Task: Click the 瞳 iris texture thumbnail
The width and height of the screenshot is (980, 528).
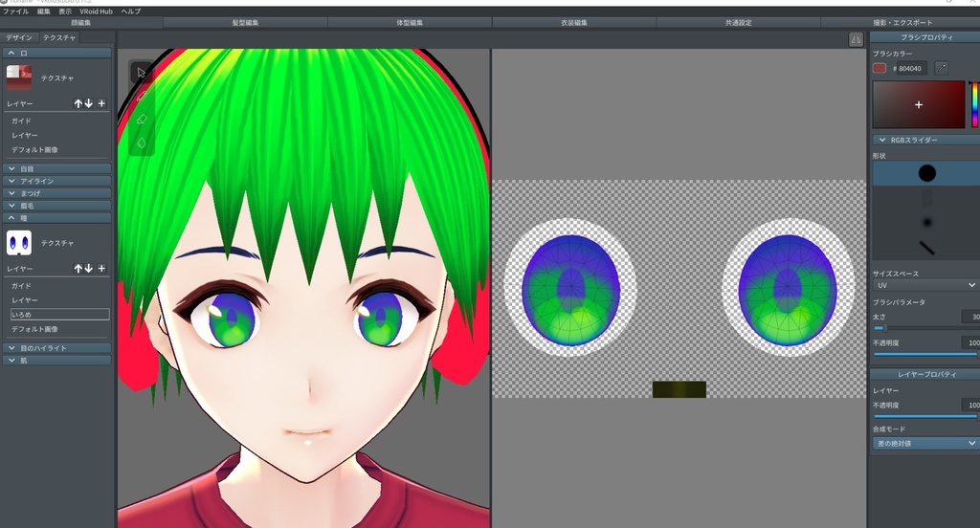Action: (19, 242)
